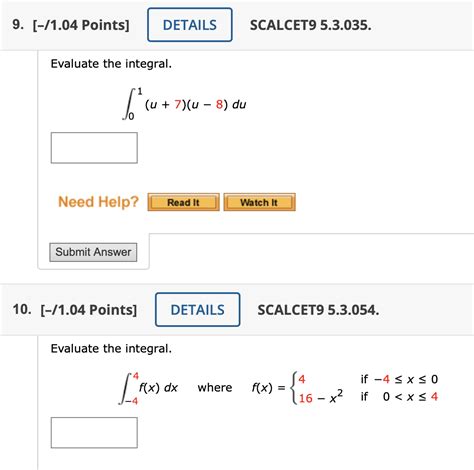Click the SCALCET9 5.3.054 problem code

pos(318,310)
